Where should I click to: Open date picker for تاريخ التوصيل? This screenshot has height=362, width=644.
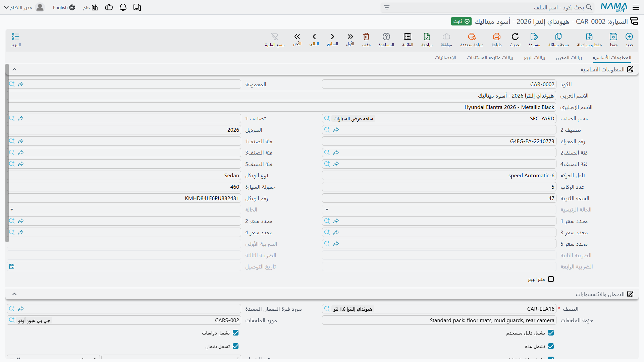12,266
